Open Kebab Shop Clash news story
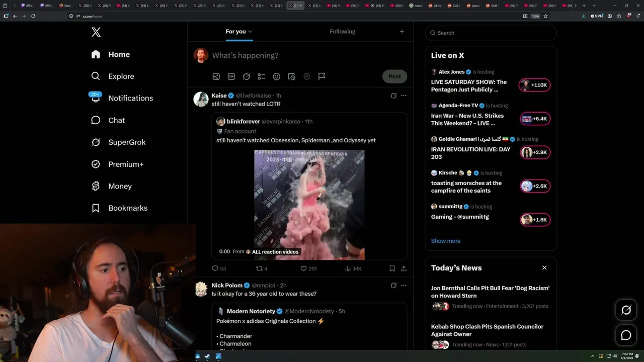644x362 pixels. (x=490, y=335)
